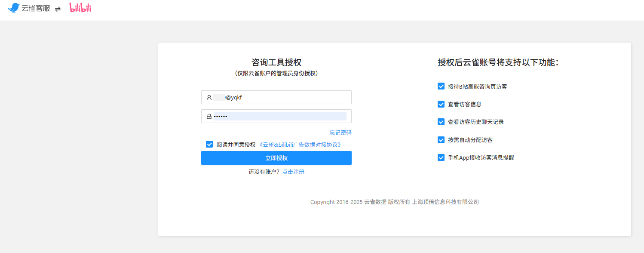This screenshot has height=253, width=644.
Task: Click the user icon in account field
Action: [x=209, y=98]
